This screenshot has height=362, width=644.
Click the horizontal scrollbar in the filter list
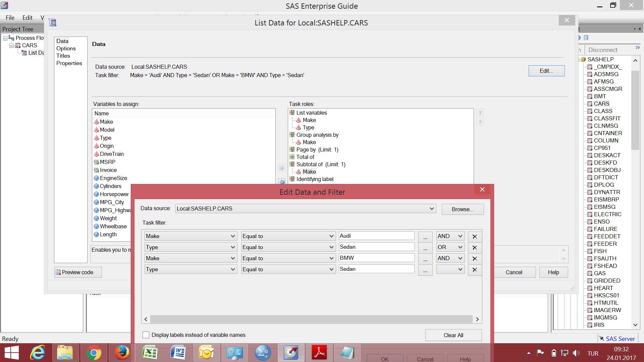point(311,319)
